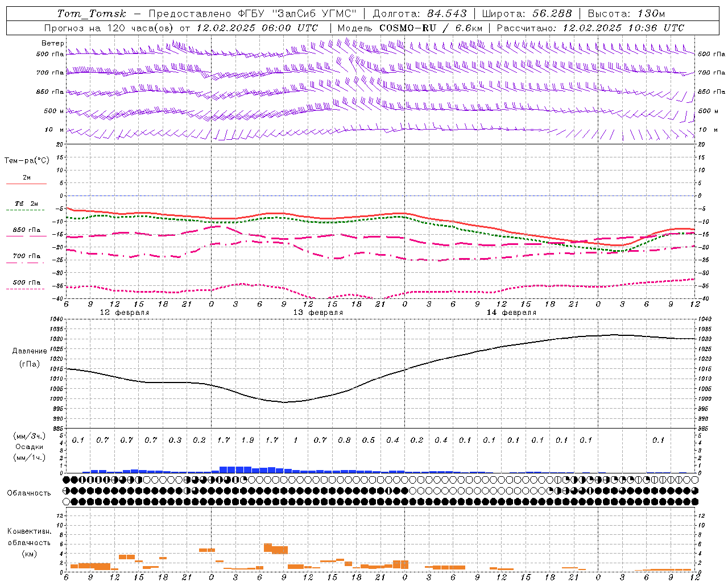Select the 'Широта: 56.288' header value
Screen dimensions: 728x582
[x=527, y=14]
